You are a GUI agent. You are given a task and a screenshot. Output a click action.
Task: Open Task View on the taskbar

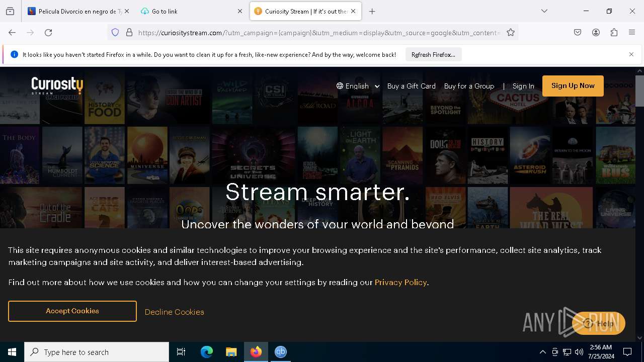(x=181, y=352)
